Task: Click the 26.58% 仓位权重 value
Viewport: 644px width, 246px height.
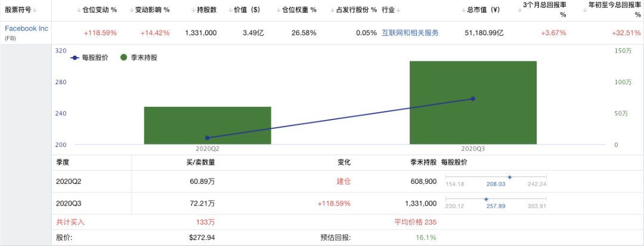Action: (x=304, y=33)
